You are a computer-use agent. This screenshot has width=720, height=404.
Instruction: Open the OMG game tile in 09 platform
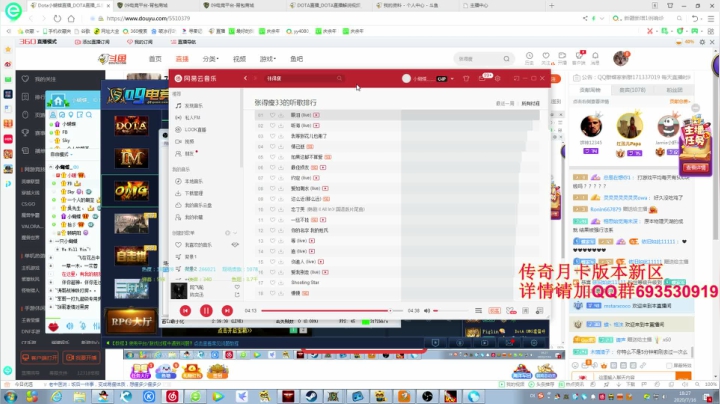(x=131, y=191)
